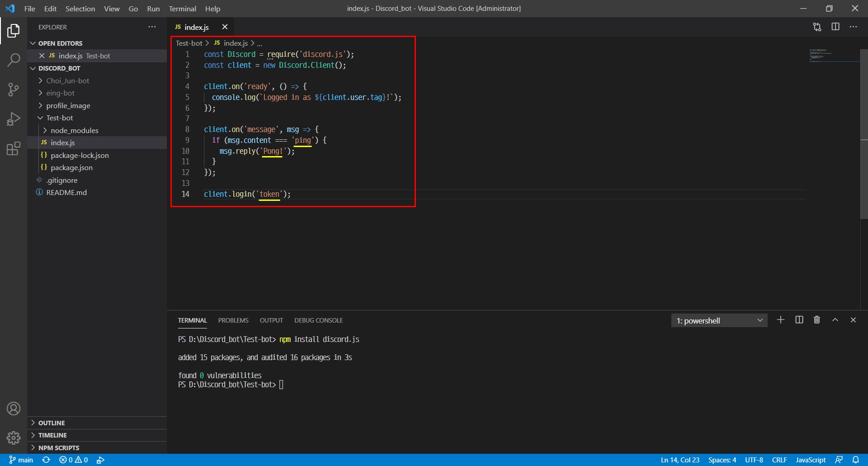
Task: Maximize the terminal panel size
Action: pyautogui.click(x=835, y=320)
